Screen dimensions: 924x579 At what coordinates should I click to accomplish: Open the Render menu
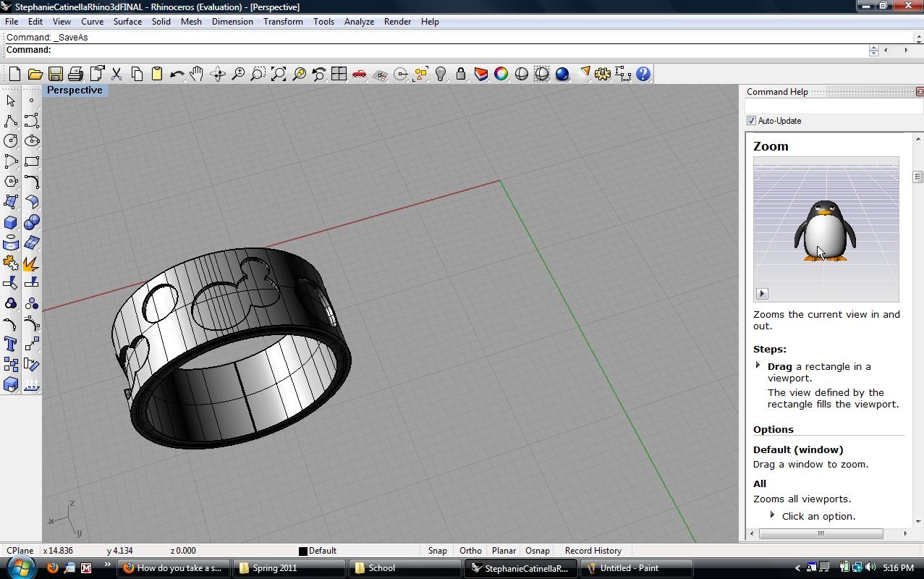(397, 22)
